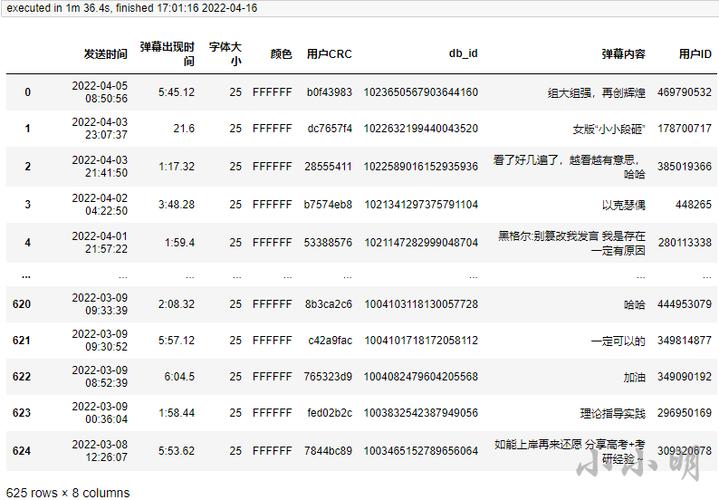Click danmaku content 加油
Viewport: 719px width, 500px height.
point(635,377)
